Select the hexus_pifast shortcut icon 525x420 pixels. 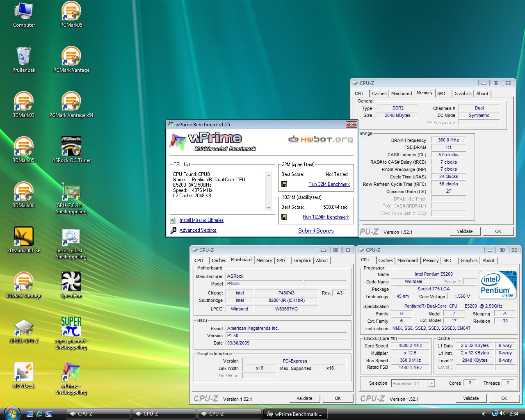(x=71, y=244)
